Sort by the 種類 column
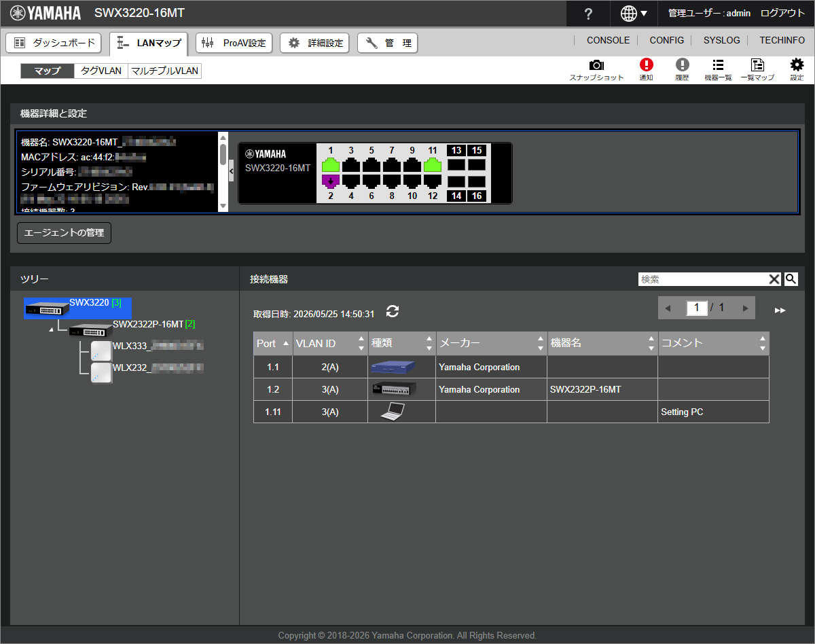Viewport: 815px width, 644px height. (401, 344)
